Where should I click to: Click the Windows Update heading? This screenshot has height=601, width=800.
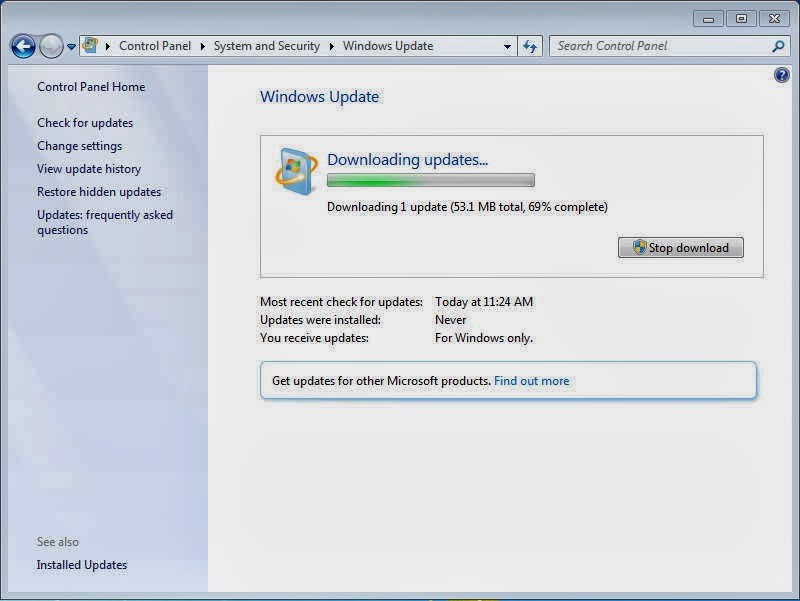319,96
